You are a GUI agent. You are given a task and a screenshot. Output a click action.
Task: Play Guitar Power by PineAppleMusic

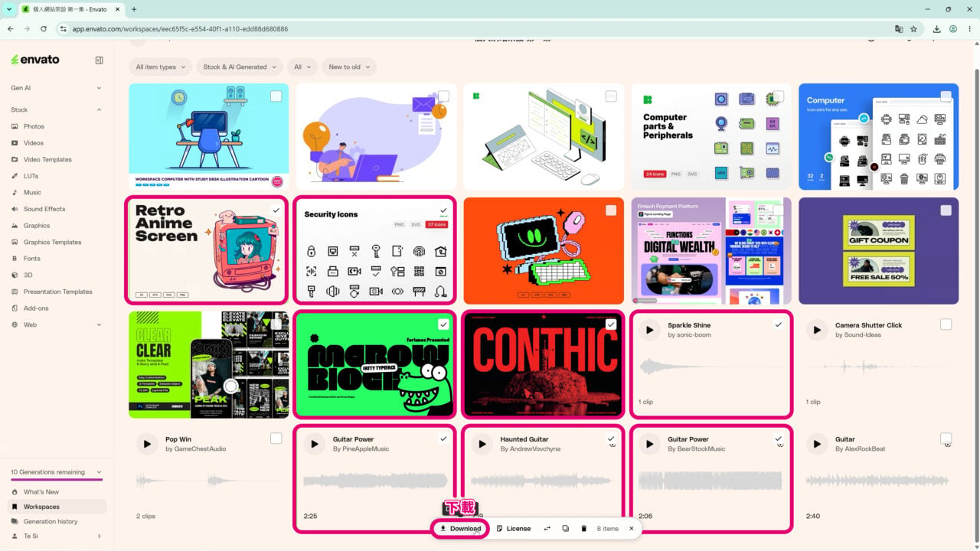pos(315,444)
